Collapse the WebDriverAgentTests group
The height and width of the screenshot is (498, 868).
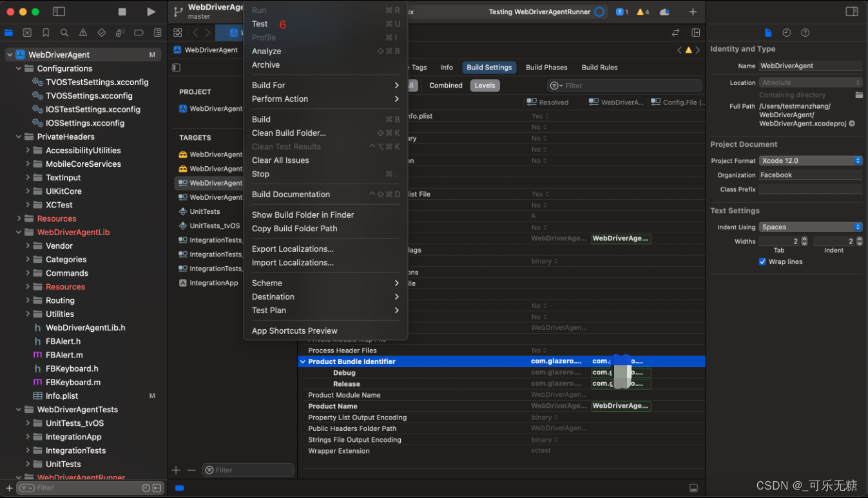tap(19, 409)
